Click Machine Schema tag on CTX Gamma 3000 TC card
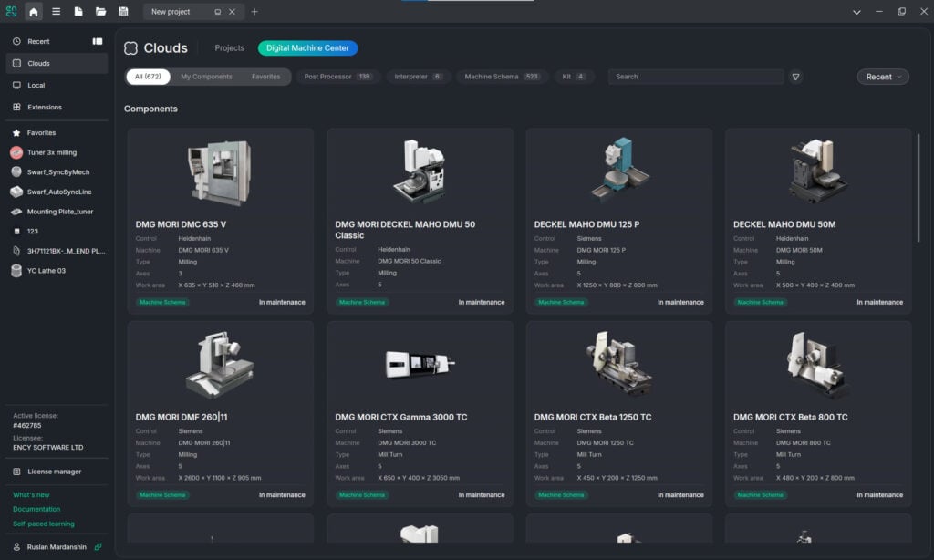 point(361,495)
